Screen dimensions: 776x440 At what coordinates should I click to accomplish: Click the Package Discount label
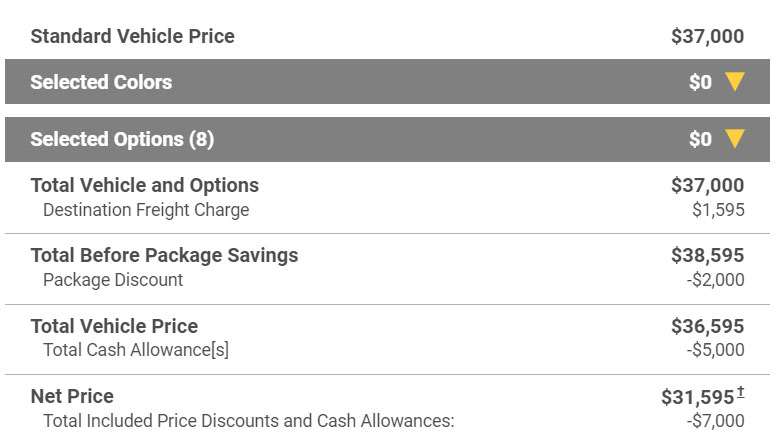113,280
